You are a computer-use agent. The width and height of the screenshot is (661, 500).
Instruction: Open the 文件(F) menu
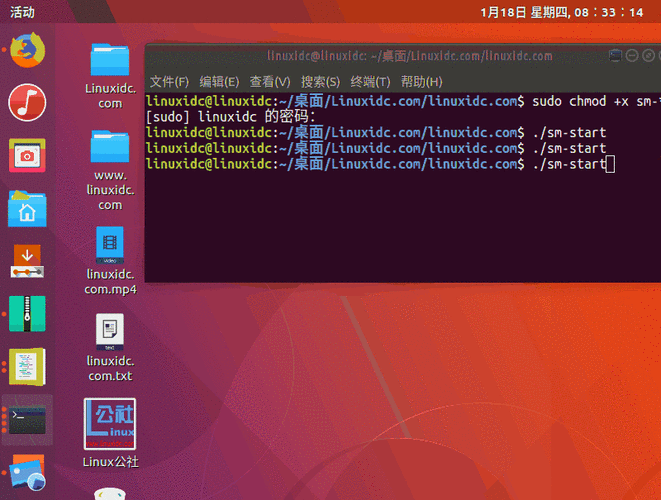pos(169,81)
